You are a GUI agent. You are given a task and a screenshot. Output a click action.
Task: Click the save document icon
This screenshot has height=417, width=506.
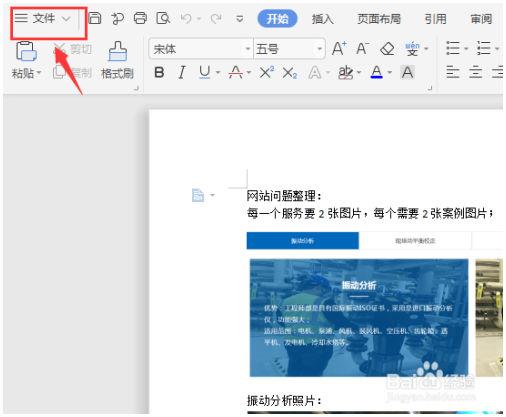pos(95,18)
